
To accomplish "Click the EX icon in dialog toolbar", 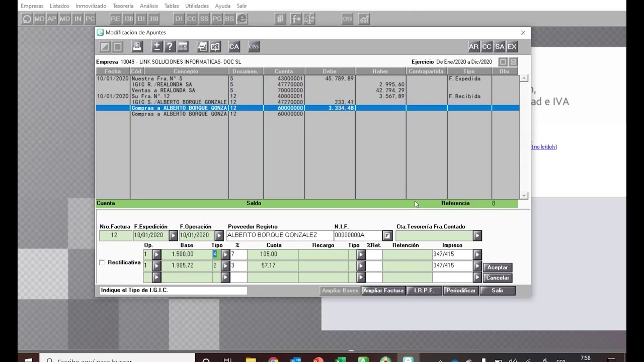I will (512, 46).
